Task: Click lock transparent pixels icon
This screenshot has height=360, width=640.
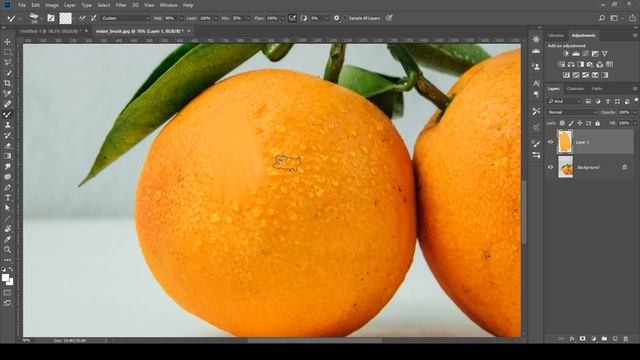Action: (562, 123)
